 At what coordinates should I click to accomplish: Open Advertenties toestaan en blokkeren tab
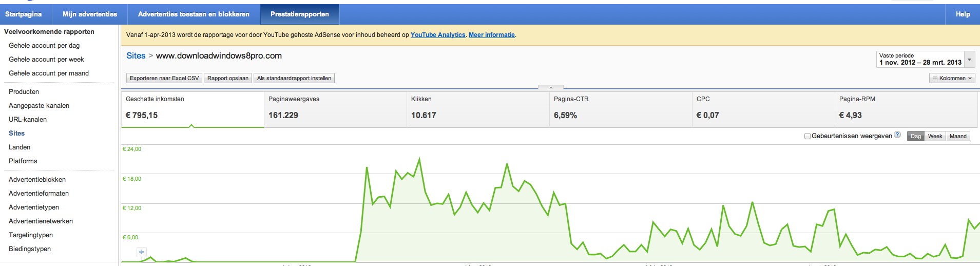194,14
